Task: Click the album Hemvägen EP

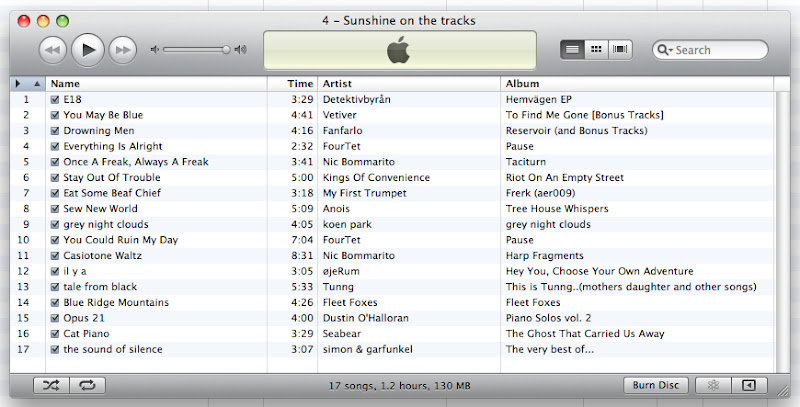Action: click(539, 99)
